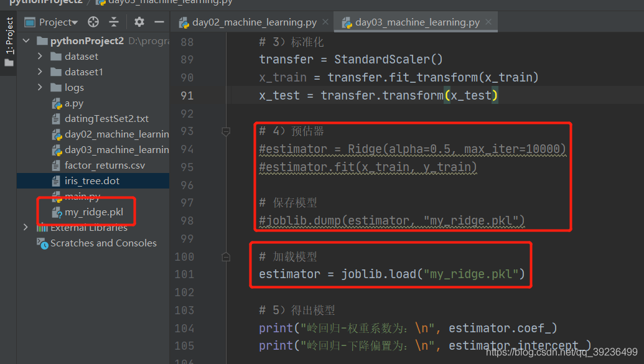Click the External Libraries icon

pos(42,228)
